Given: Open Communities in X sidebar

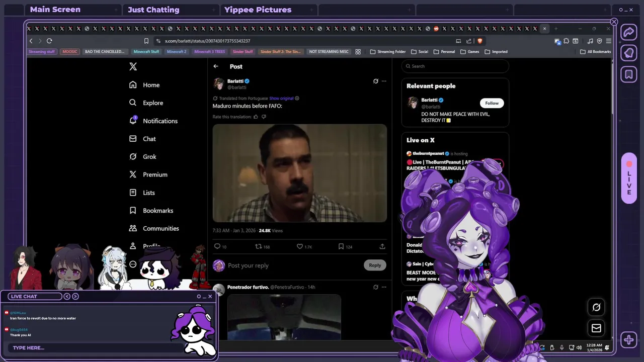Looking at the screenshot, I should [154, 228].
